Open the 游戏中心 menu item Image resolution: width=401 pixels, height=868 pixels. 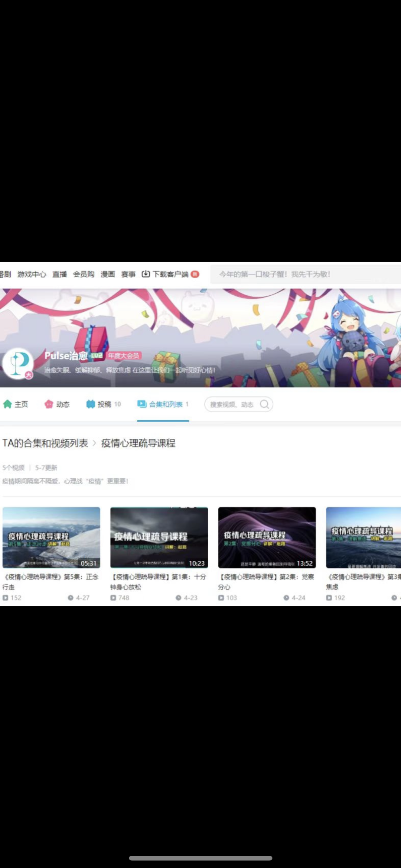tap(32, 274)
